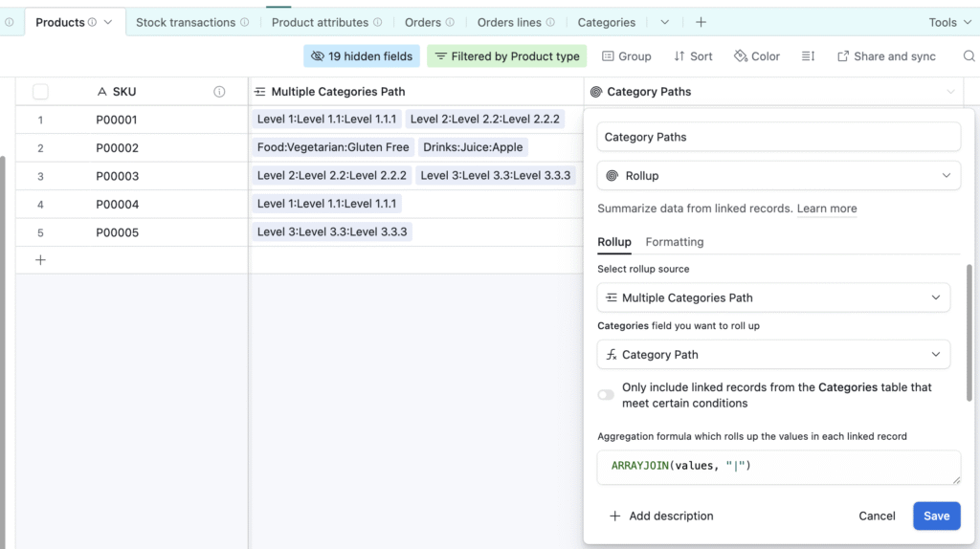Screen dimensions: 980x549
Task: Click the ARRAYJOIN aggregation formula box
Action: point(778,467)
